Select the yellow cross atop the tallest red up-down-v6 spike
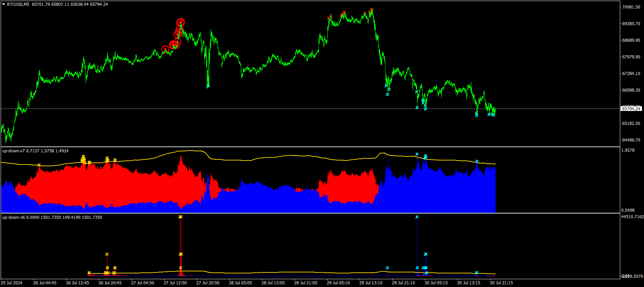 [181, 217]
